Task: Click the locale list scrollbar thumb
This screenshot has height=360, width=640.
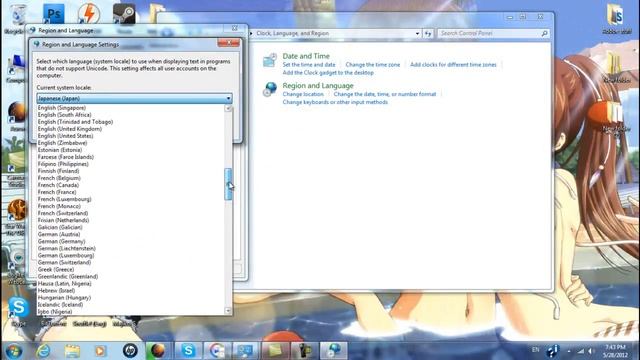Action: pos(228,184)
